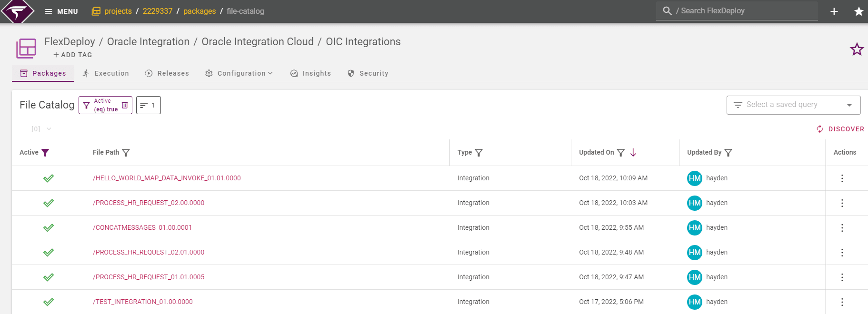This screenshot has height=314, width=868.
Task: Open actions menu for TEST_INTEGRATION row
Action: (842, 302)
